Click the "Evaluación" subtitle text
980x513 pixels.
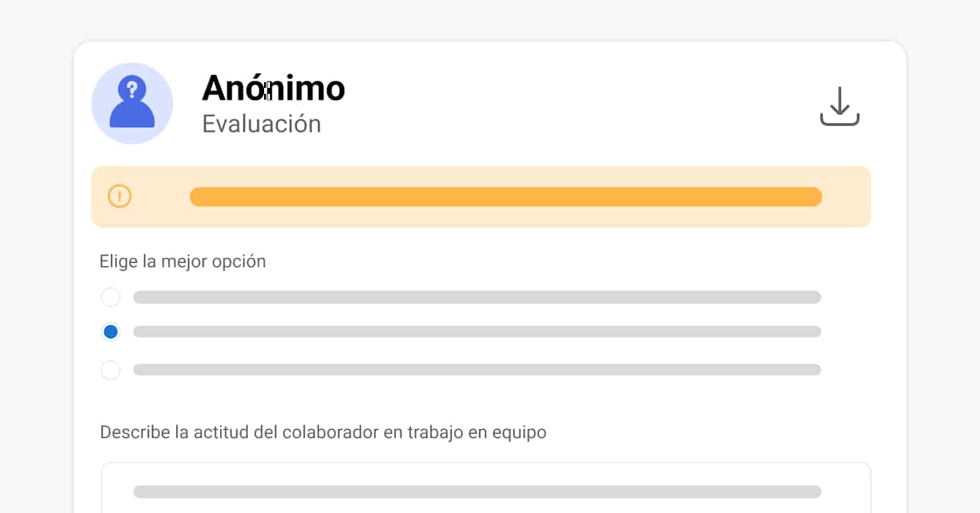(x=261, y=124)
